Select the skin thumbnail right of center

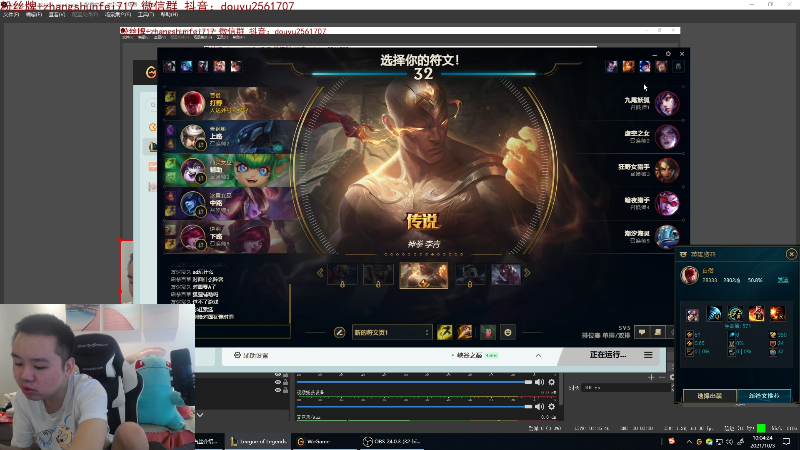click(470, 275)
